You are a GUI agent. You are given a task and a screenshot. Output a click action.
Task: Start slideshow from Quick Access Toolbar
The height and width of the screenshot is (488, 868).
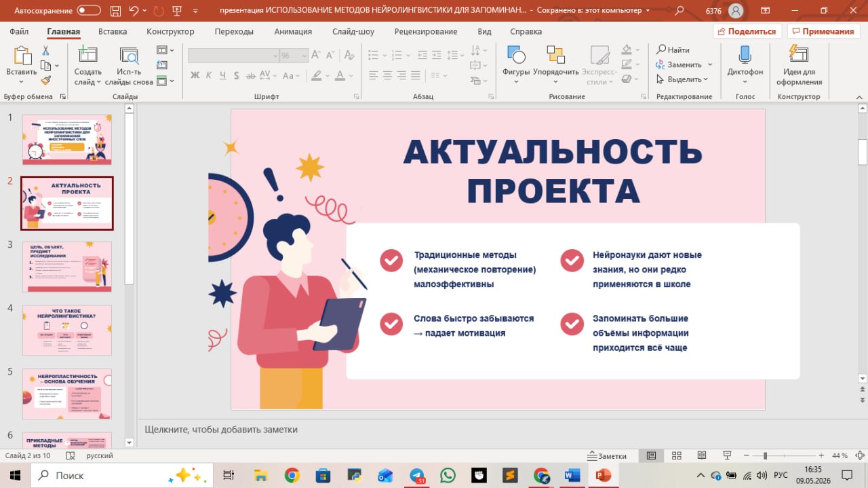pyautogui.click(x=178, y=11)
